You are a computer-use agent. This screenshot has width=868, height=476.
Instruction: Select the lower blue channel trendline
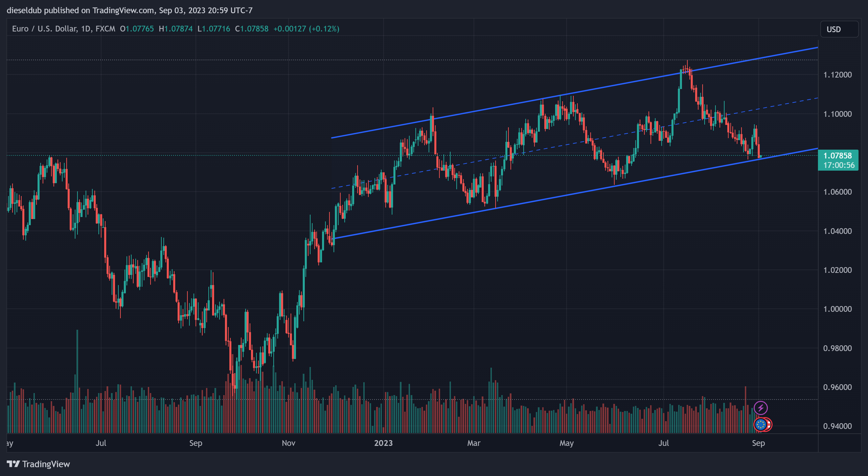(575, 193)
